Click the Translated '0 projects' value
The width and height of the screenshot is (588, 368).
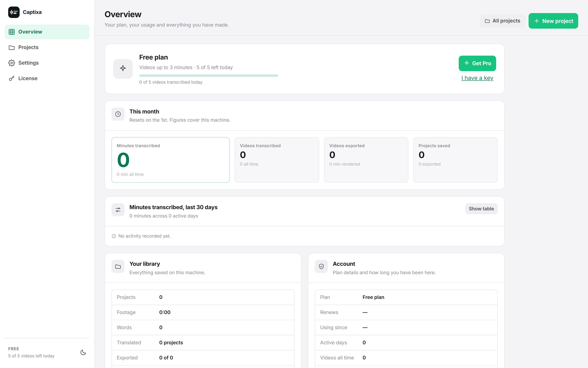[171, 342]
